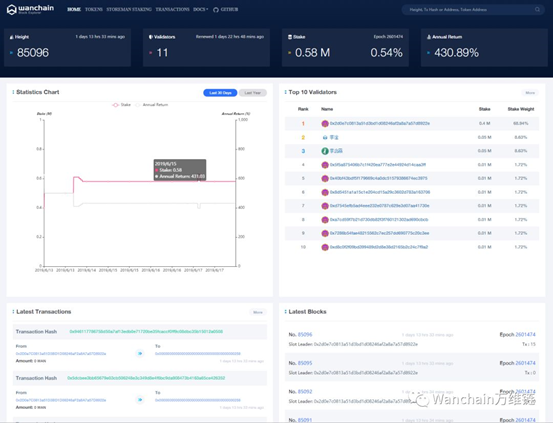Click rank 5 validator avatar icon
553x423 pixels.
(325, 179)
